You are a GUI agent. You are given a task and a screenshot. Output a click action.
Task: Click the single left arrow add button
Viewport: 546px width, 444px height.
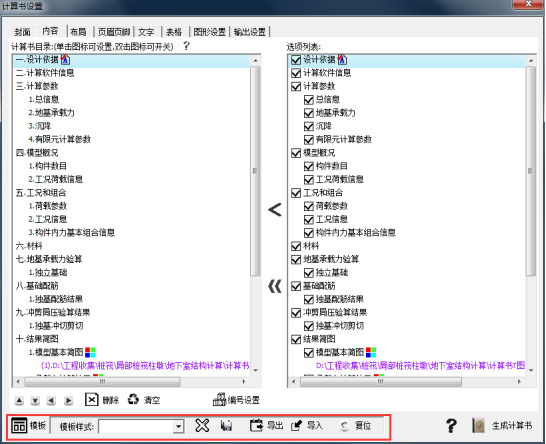pyautogui.click(x=275, y=210)
